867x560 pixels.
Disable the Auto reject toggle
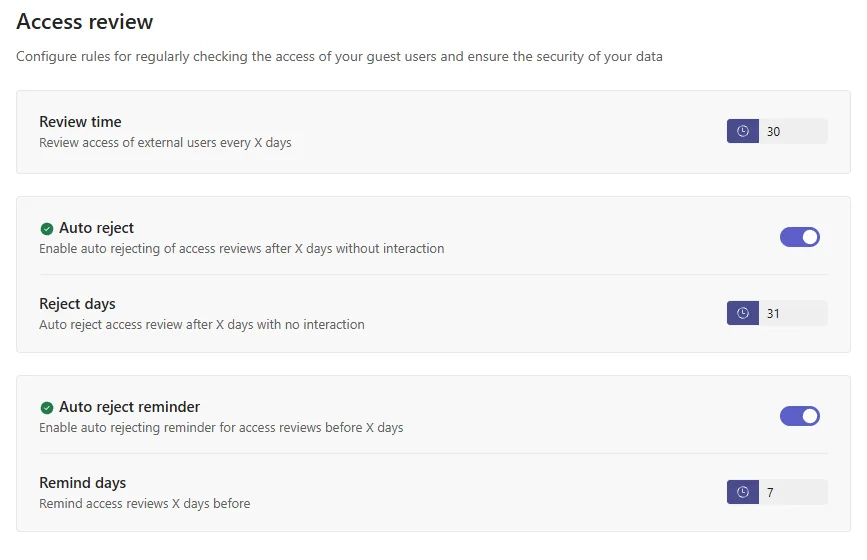(800, 237)
